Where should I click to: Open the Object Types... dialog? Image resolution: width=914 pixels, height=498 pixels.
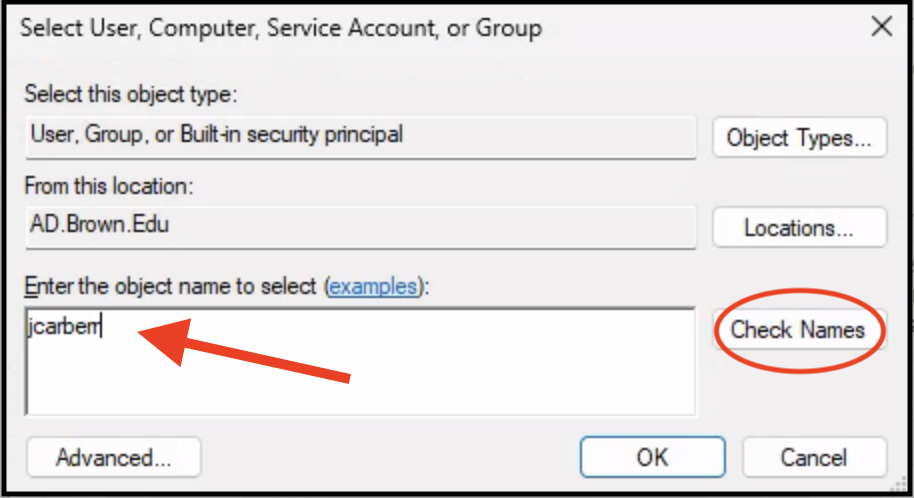(x=799, y=138)
